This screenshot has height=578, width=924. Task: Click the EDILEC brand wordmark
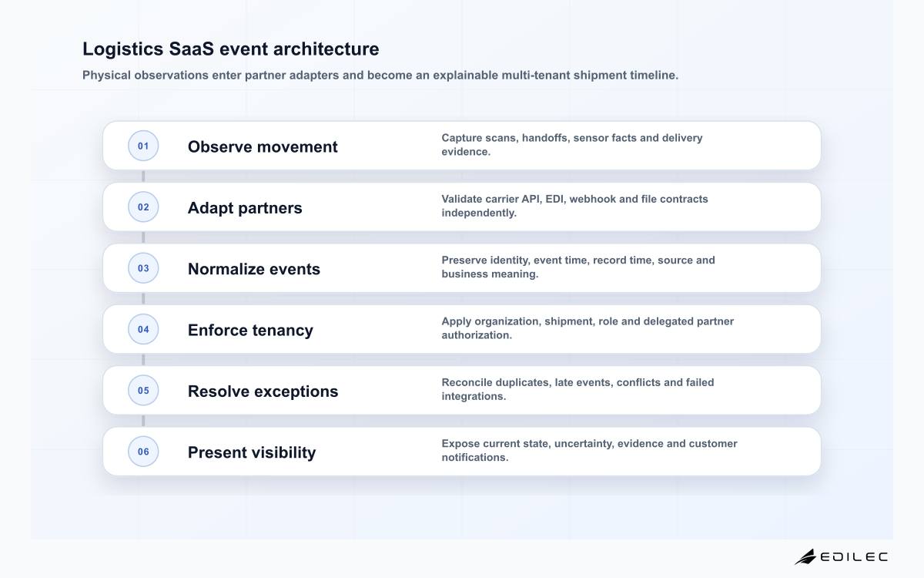(x=854, y=556)
